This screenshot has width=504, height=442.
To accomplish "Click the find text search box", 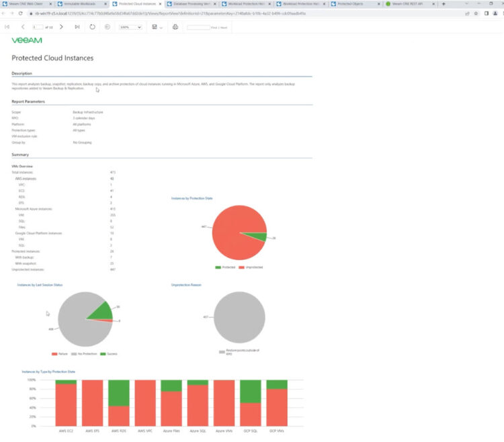I will coord(198,28).
